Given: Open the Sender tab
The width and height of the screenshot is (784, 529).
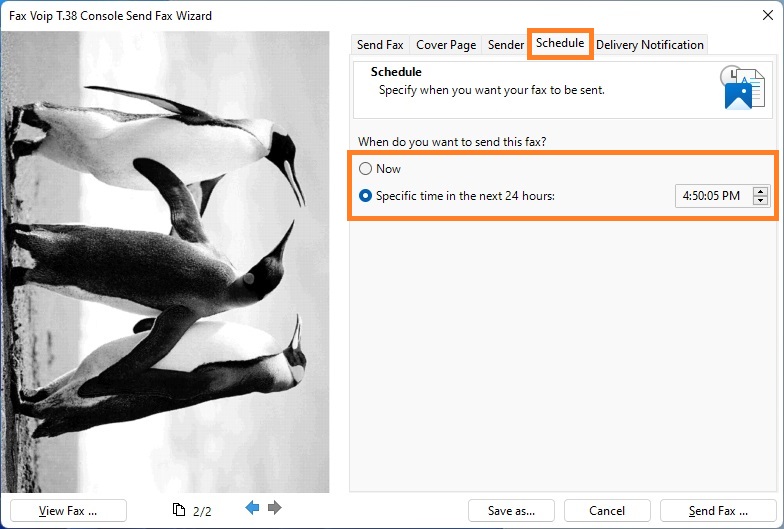Looking at the screenshot, I should [x=506, y=44].
